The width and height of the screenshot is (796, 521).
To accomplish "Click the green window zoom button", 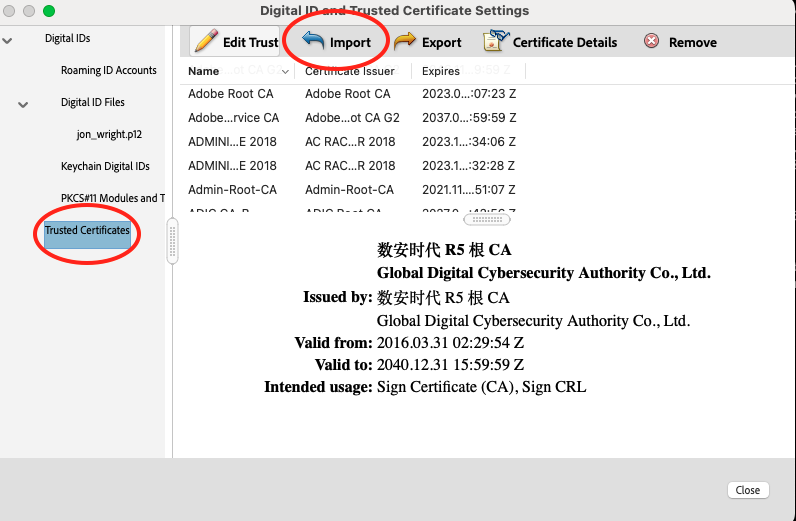I will coord(49,11).
